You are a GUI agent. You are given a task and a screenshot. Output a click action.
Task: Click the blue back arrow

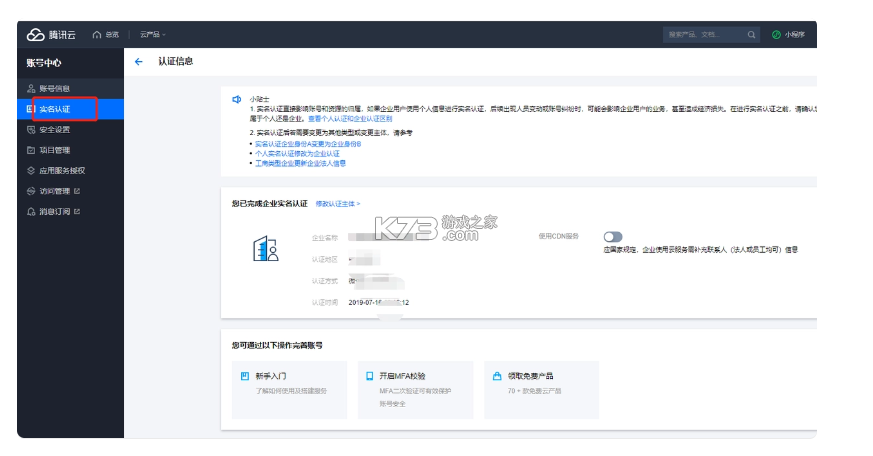[139, 62]
